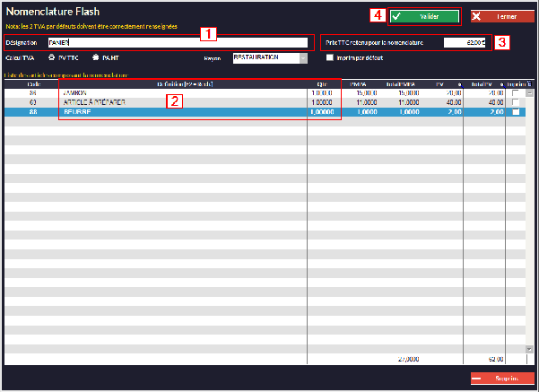Tick the Imprimé checkbox on ARTICLE À PRÉPARER row
539x392 pixels.
(x=515, y=102)
